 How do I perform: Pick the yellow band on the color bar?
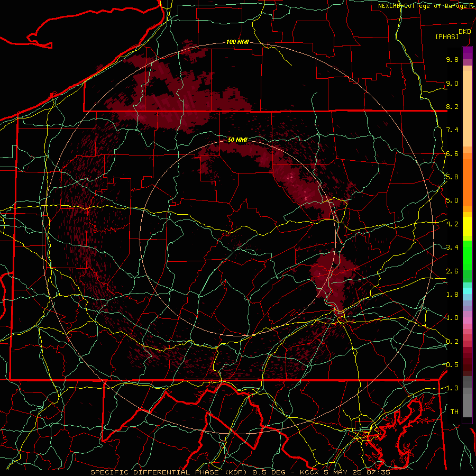467,226
